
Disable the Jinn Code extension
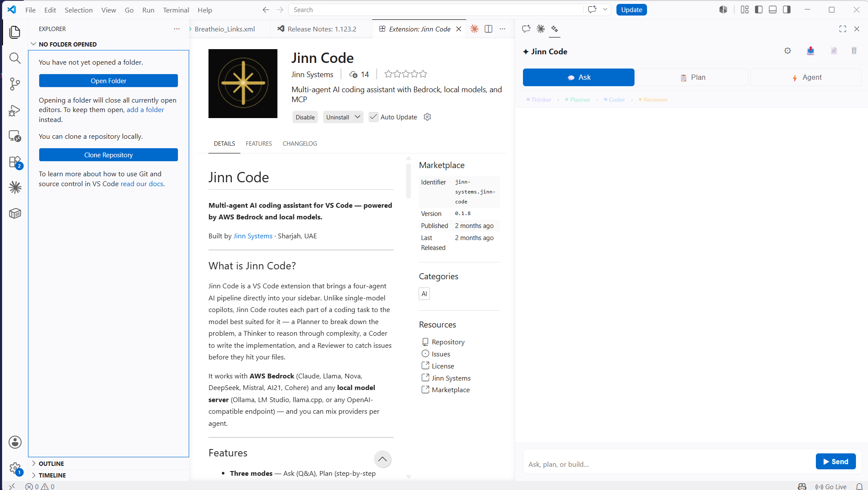(305, 117)
